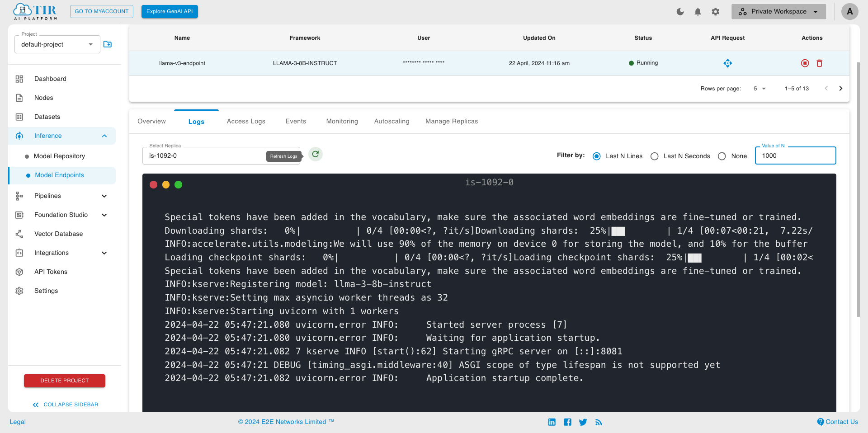Open API Request icon for llama-v3-endpoint
Screen dimensions: 868x433
pos(727,63)
